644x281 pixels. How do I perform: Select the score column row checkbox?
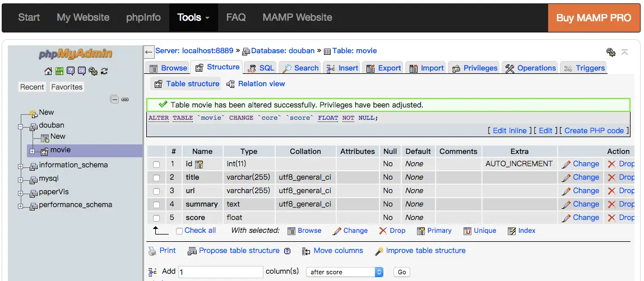click(156, 218)
